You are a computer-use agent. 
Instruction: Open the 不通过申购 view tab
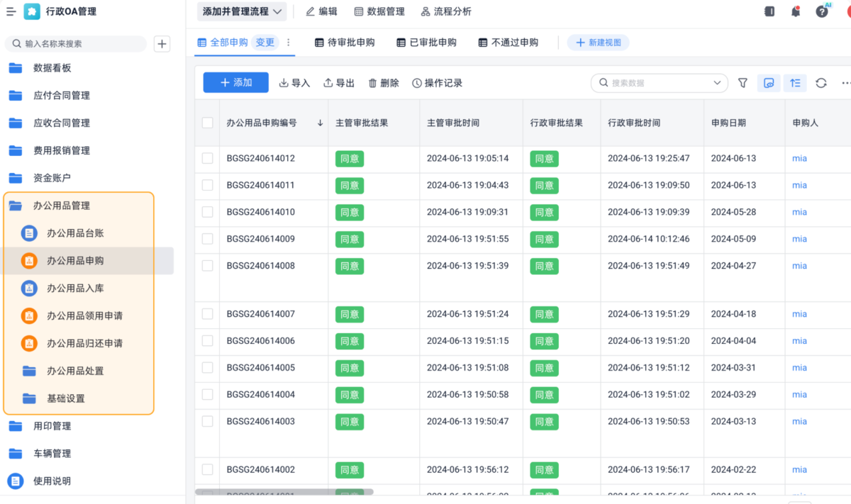pos(508,43)
